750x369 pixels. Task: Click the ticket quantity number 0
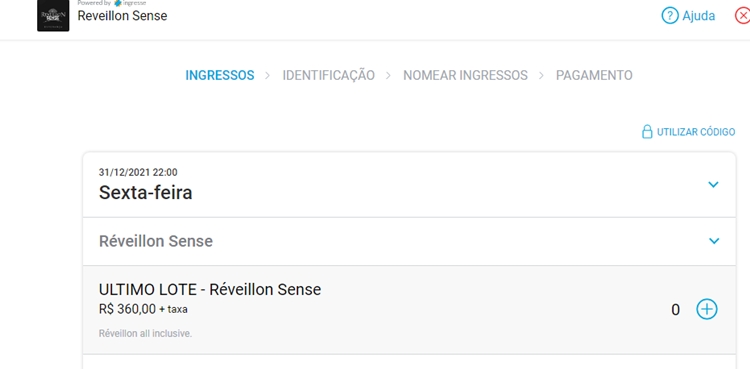675,310
